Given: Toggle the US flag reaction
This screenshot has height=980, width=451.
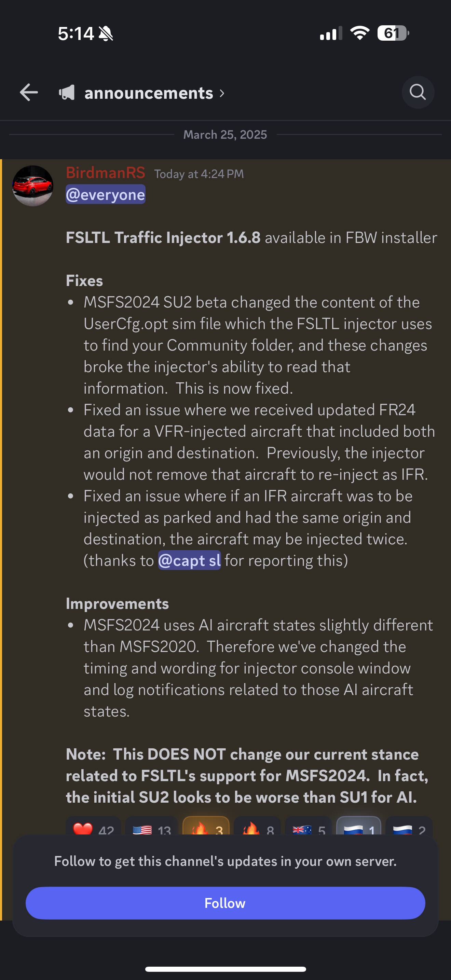Looking at the screenshot, I should pyautogui.click(x=151, y=826).
